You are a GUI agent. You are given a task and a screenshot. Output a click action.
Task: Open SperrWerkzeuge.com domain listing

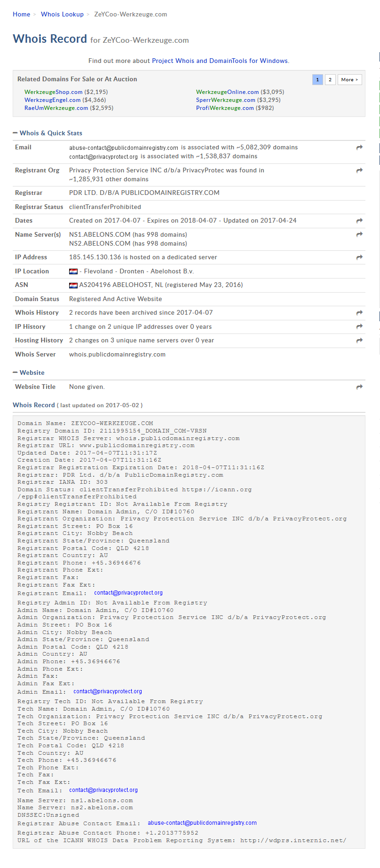tap(226, 100)
